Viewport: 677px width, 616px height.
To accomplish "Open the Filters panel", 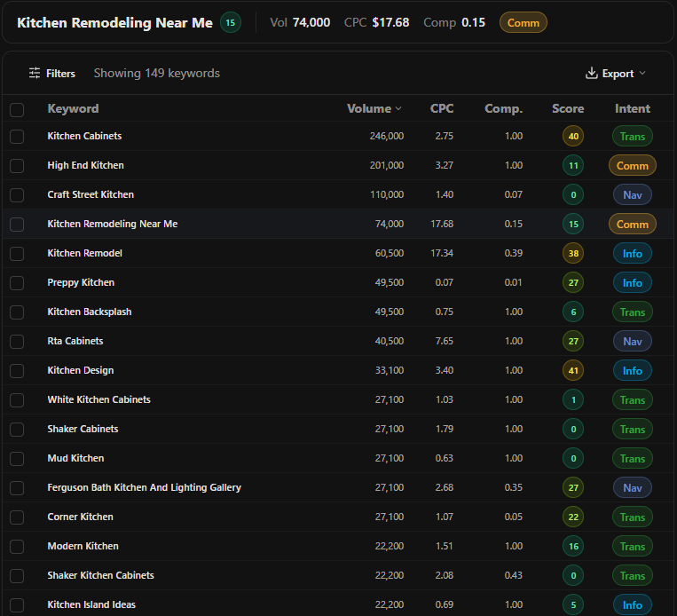I will click(x=51, y=74).
